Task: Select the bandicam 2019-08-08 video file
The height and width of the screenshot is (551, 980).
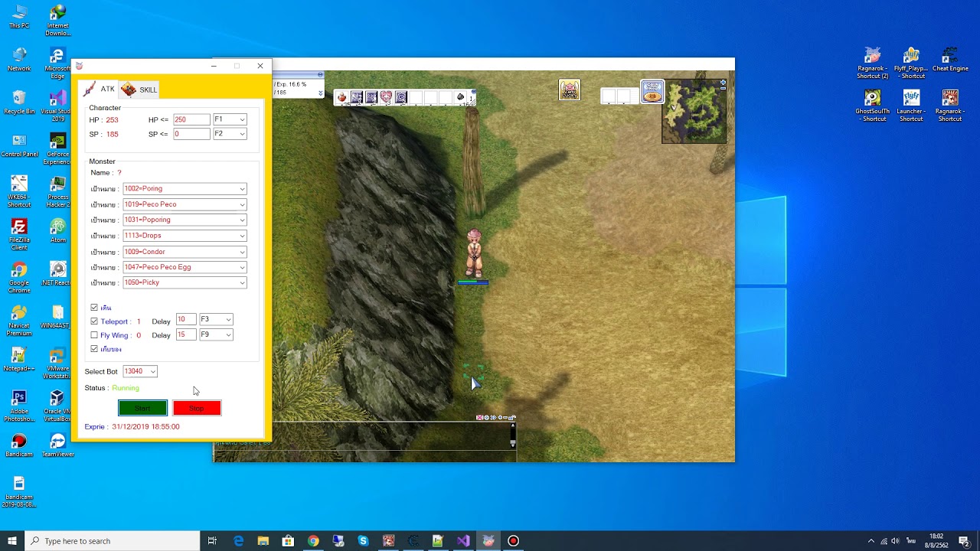Action: tap(19, 492)
